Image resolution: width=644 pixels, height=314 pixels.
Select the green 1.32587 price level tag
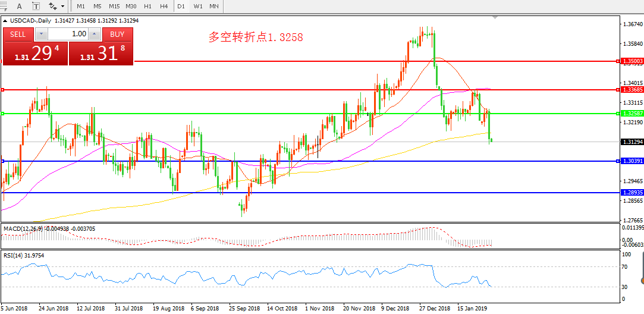click(631, 113)
